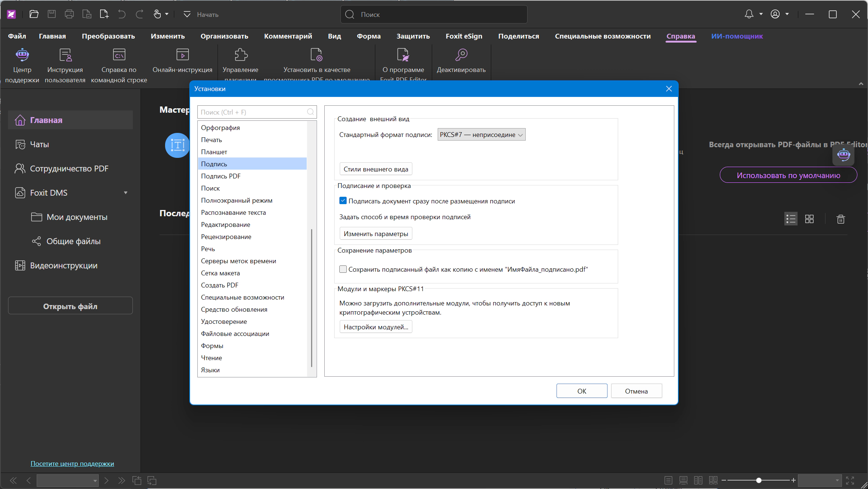Open the zoom level dropdown in status bar
Screen dimensions: 868x489
[819, 480]
